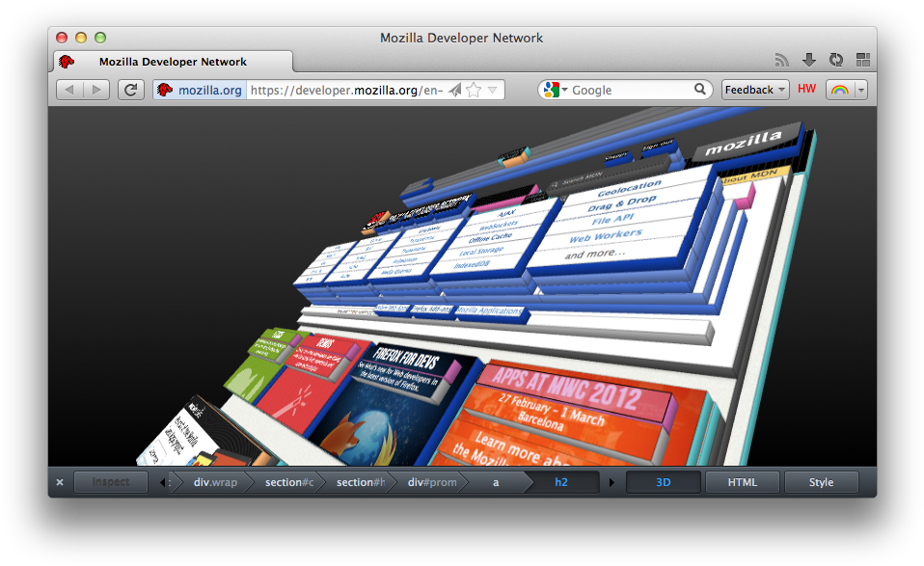Bookmark the page with the star icon
This screenshot has height=566, width=924.
coord(474,90)
